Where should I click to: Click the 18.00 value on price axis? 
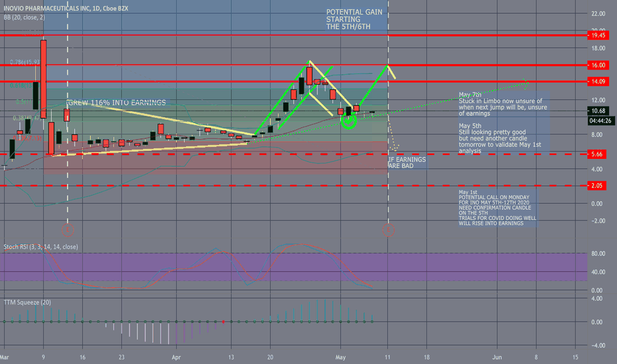[x=598, y=48]
